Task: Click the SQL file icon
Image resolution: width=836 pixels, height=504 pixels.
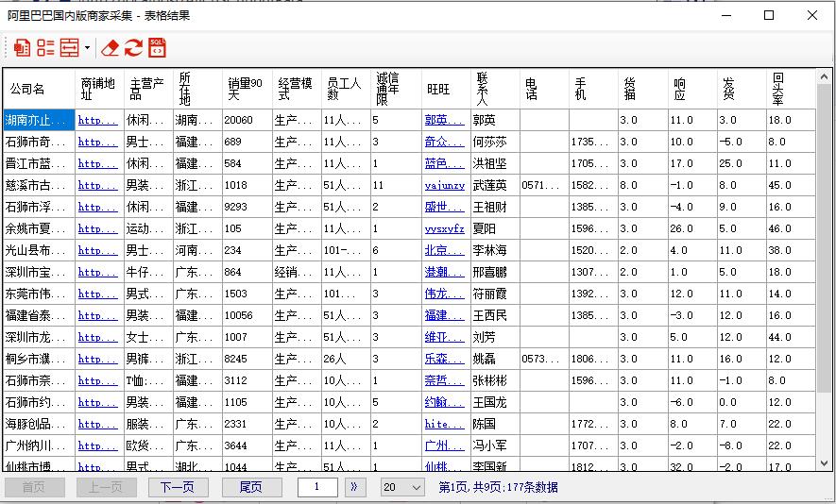Action: 157,47
